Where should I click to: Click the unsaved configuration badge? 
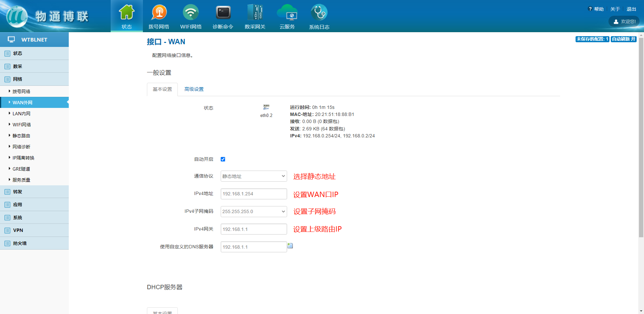pyautogui.click(x=592, y=39)
